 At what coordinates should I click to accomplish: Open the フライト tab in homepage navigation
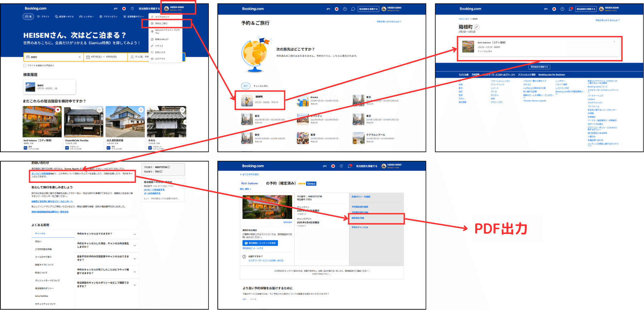point(43,16)
